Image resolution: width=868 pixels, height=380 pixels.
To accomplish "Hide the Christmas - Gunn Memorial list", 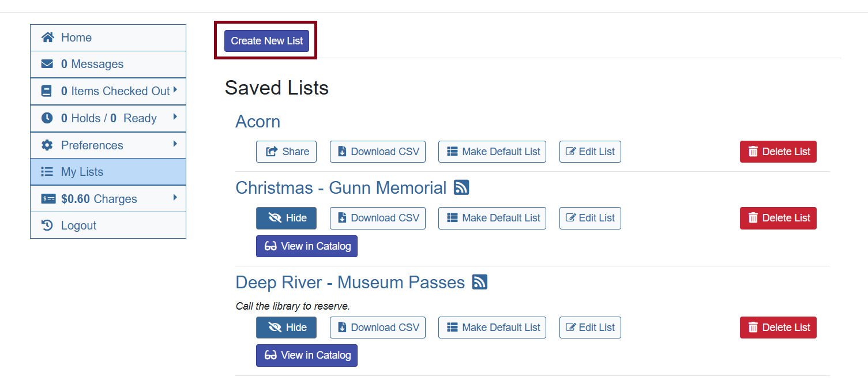I will [x=286, y=218].
